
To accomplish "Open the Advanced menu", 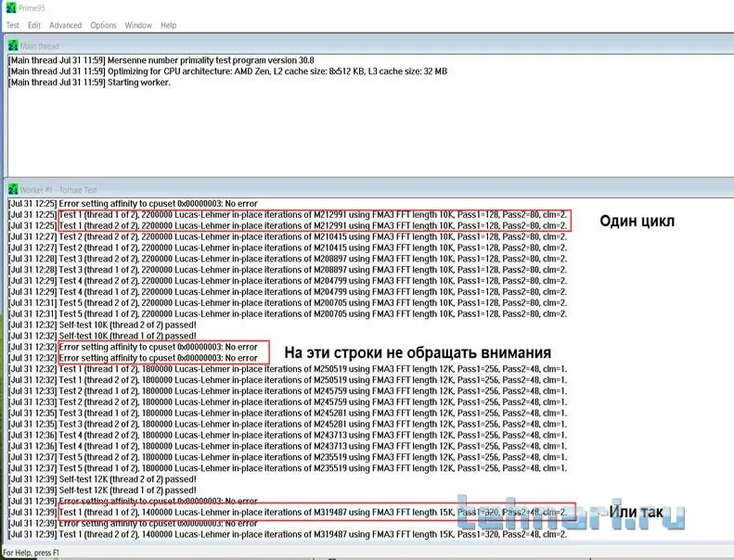I will (66, 25).
